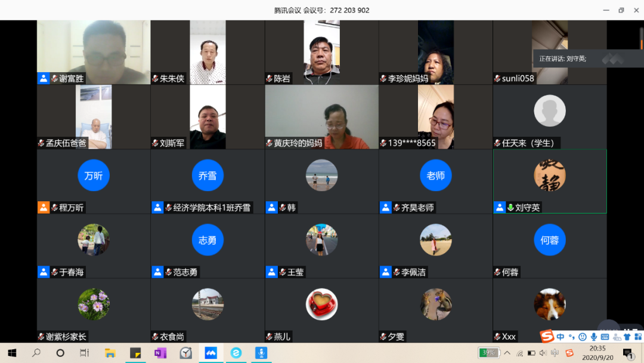Open Windows Start menu
644x363 pixels.
[12, 353]
